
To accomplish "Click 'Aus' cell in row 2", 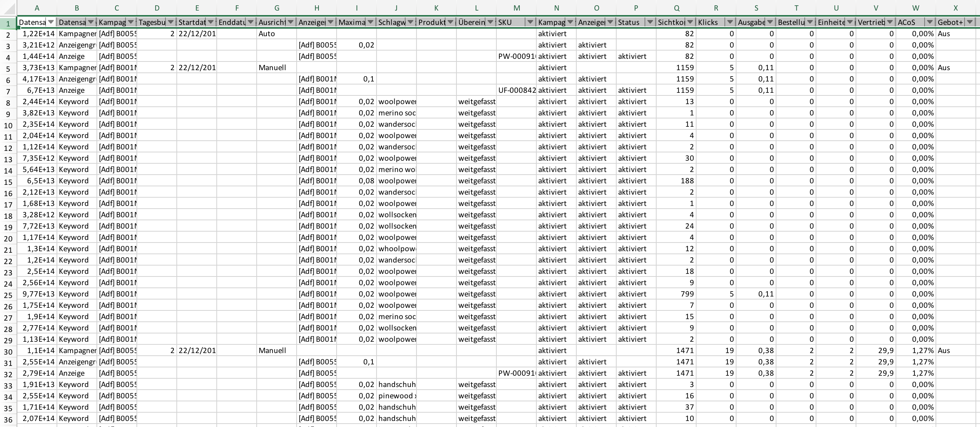I will [x=955, y=34].
